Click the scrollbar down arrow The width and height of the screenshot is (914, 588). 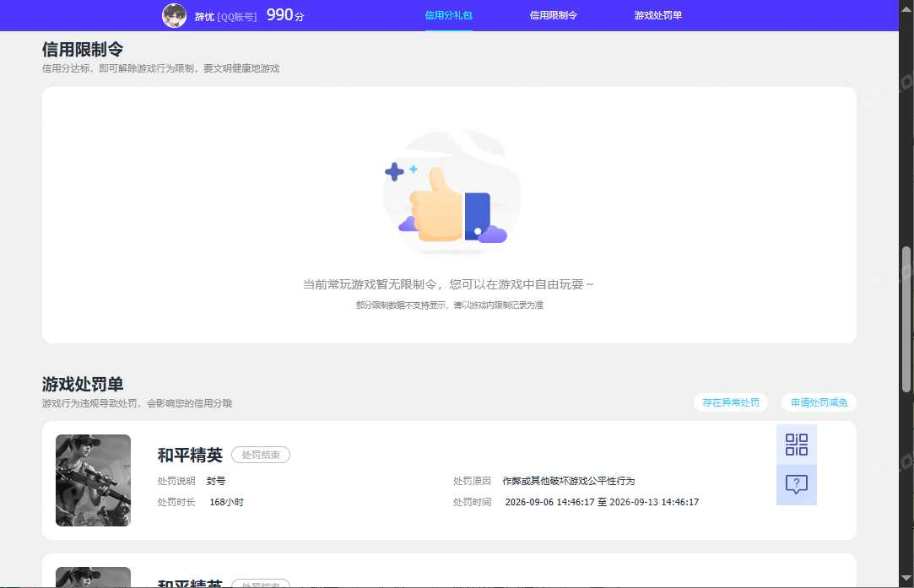click(x=906, y=578)
